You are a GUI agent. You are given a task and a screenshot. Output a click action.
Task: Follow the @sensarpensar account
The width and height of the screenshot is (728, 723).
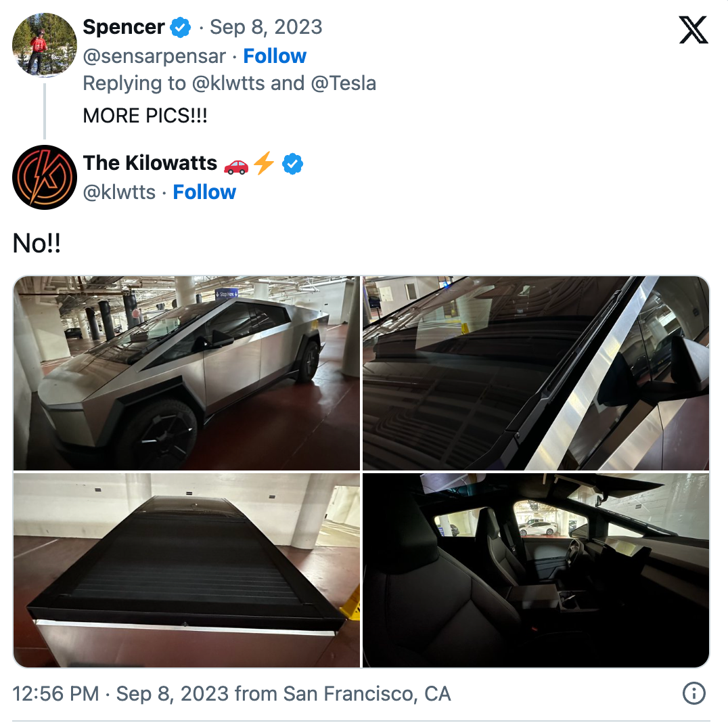coord(275,56)
